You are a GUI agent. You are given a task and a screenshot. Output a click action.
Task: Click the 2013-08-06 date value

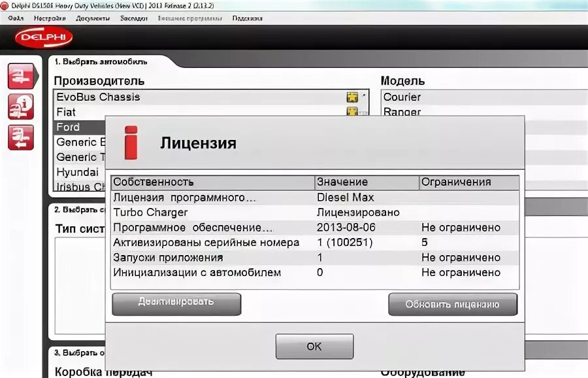click(346, 228)
